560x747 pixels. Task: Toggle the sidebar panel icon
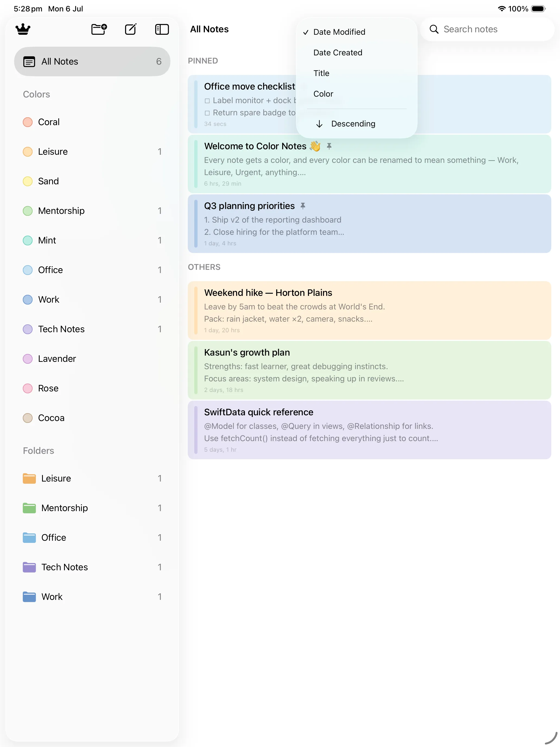(162, 29)
